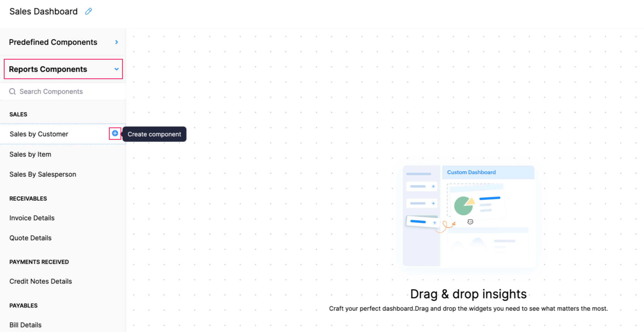
Task: Collapse the Reports Components section
Action: (x=117, y=69)
